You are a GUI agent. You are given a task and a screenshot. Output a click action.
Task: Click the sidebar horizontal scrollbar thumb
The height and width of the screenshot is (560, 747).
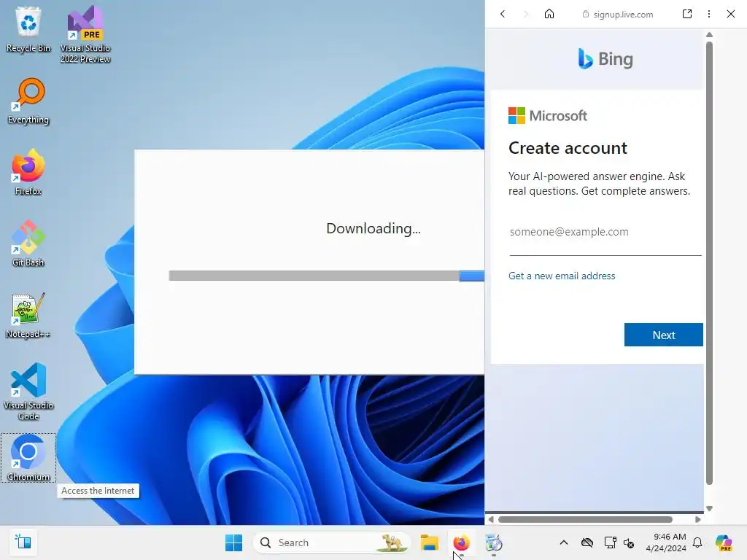[585, 519]
